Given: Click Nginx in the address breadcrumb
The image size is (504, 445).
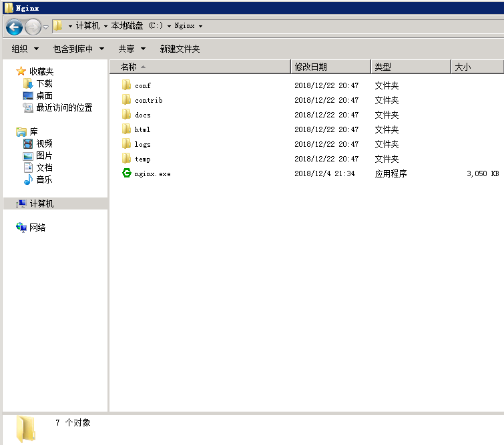Looking at the screenshot, I should tap(184, 26).
